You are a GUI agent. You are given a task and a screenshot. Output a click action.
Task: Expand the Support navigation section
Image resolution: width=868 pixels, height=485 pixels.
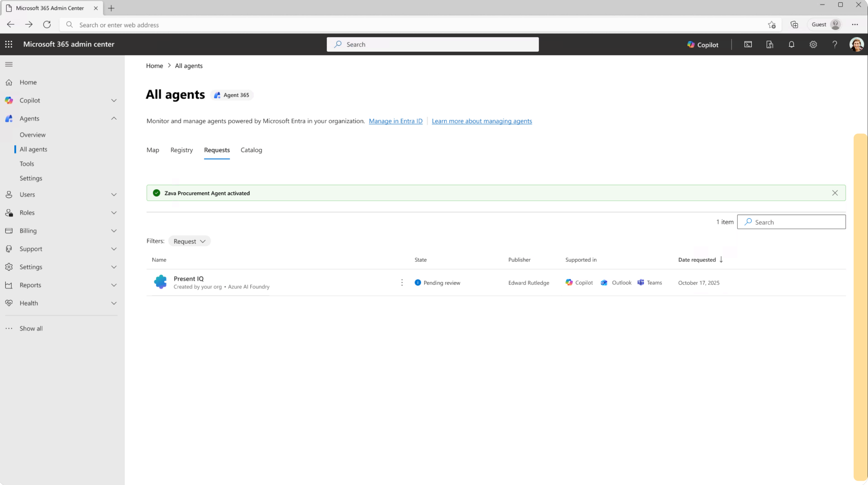coord(114,249)
